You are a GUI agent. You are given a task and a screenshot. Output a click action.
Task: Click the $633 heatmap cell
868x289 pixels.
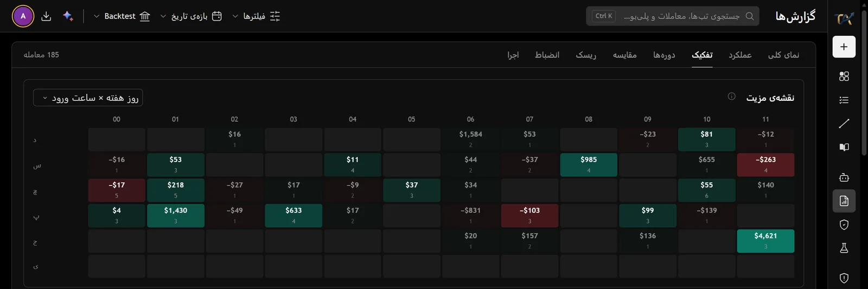pos(293,216)
